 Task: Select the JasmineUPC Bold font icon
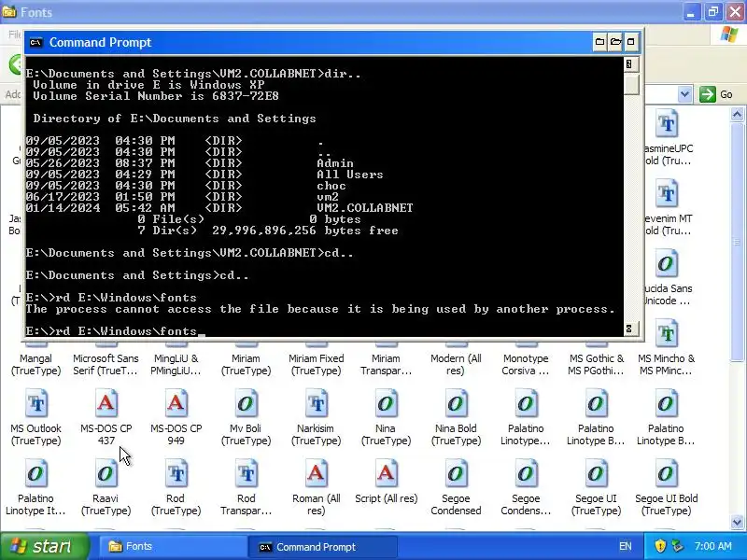pyautogui.click(x=666, y=124)
